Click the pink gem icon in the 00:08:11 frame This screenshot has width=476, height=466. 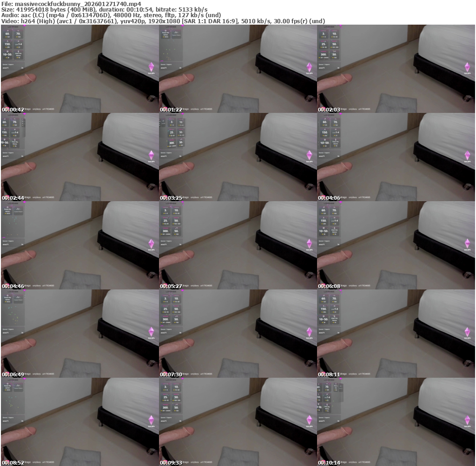coord(467,332)
